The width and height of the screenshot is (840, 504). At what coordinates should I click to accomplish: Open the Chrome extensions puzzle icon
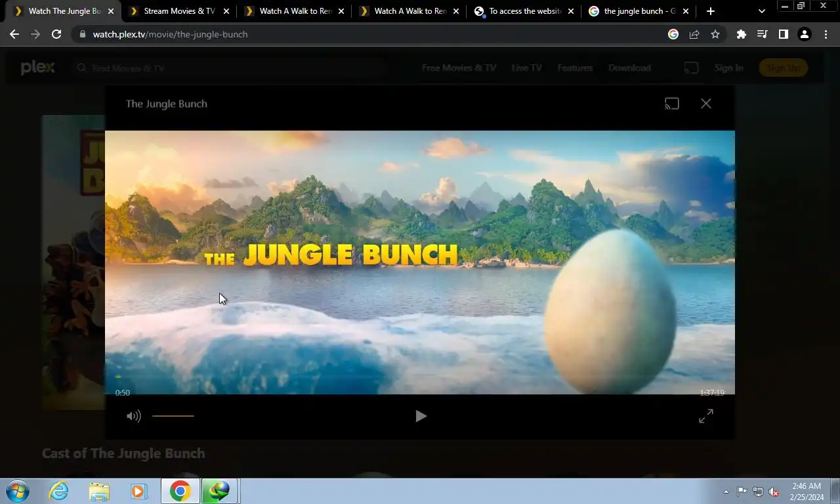tap(742, 34)
